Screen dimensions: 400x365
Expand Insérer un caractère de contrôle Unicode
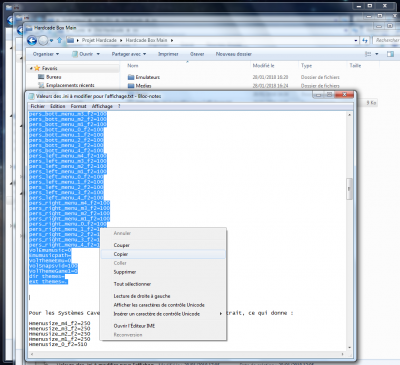click(x=163, y=314)
